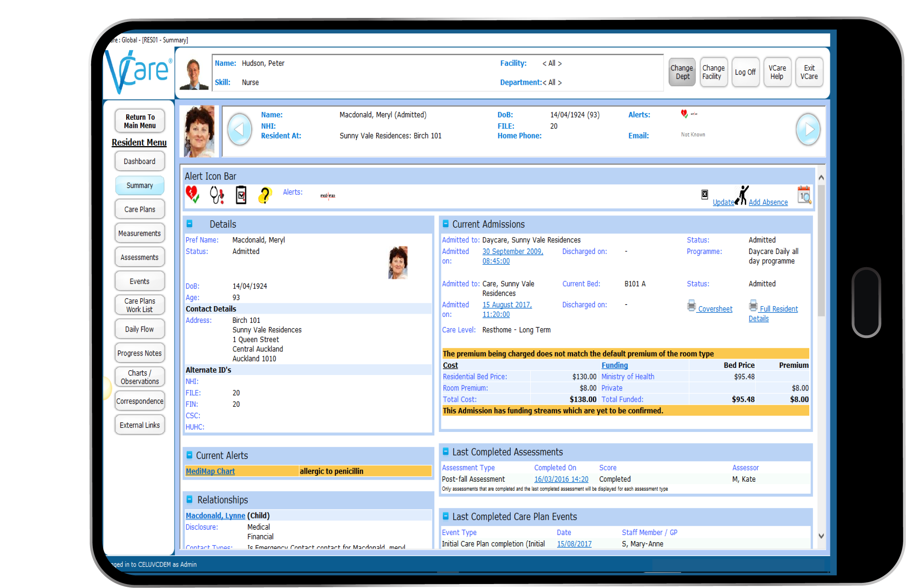Click the Coversheet printer icon
Image resolution: width=906 pixels, height=588 pixels.
click(x=691, y=306)
